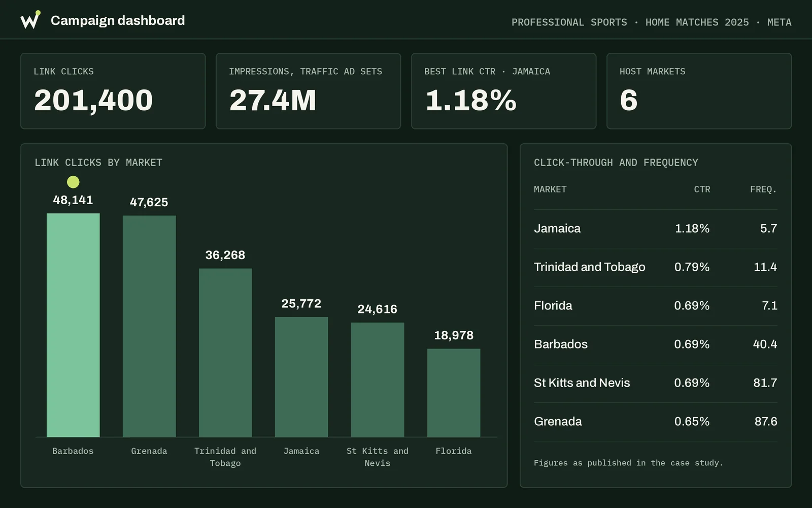812x508 pixels.
Task: Click the Florida x-axis label
Action: point(454,451)
